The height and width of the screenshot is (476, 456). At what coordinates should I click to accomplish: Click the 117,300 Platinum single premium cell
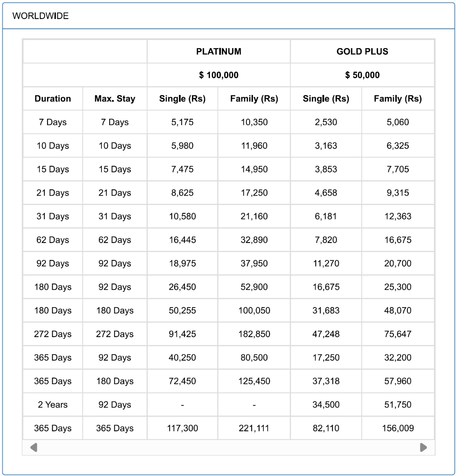(182, 428)
